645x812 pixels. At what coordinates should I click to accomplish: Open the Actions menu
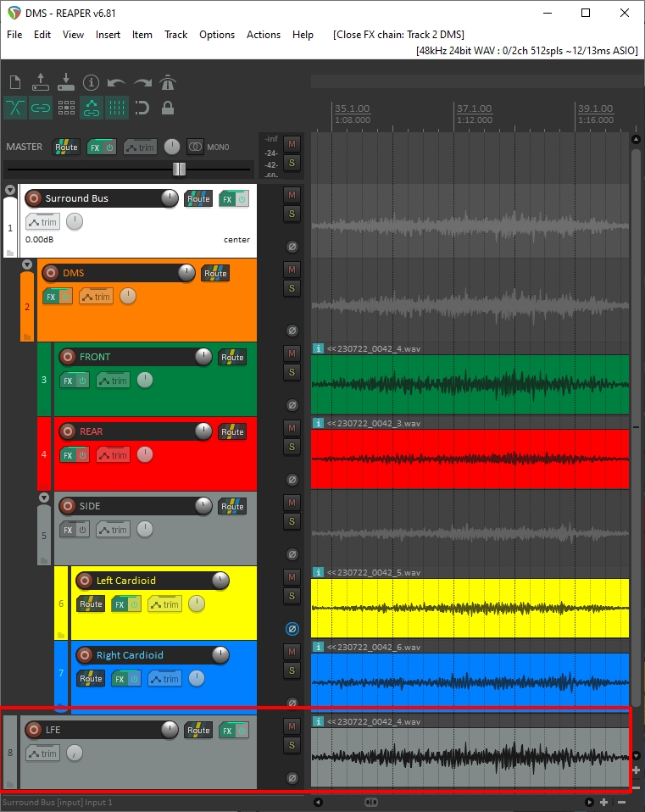(x=264, y=35)
